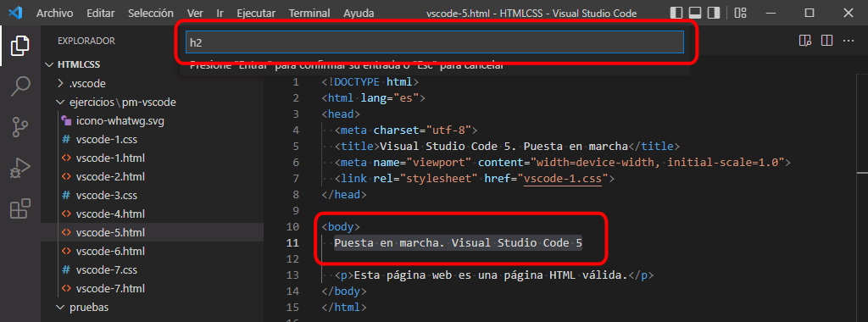The height and width of the screenshot is (322, 868).
Task: Open the Search view in activity bar
Action: (20, 86)
